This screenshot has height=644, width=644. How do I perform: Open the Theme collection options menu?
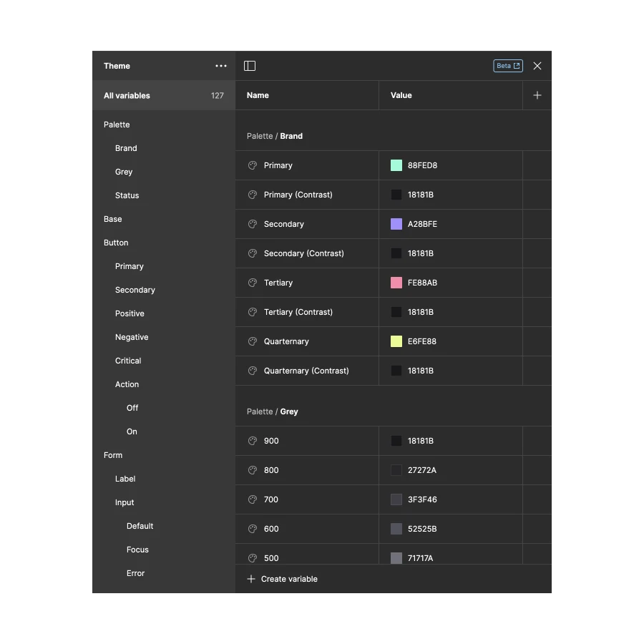click(221, 66)
